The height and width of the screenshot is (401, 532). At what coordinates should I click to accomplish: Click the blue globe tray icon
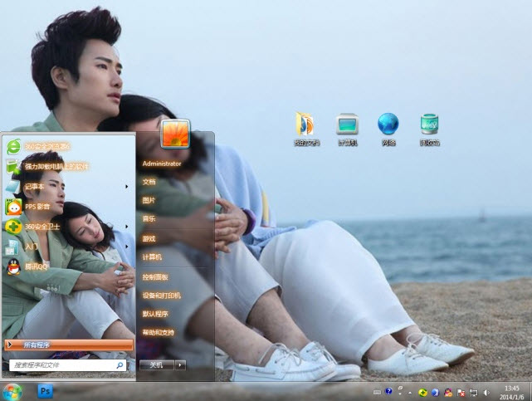tap(435, 393)
